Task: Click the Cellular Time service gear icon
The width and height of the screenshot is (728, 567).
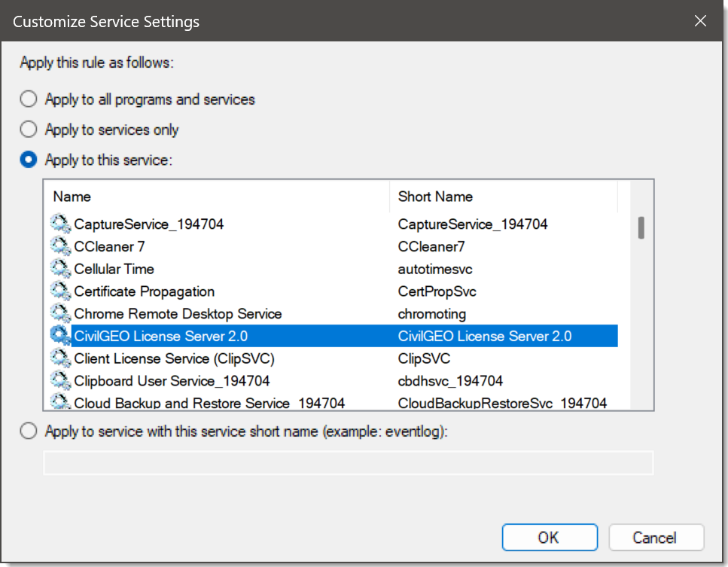Action: pyautogui.click(x=59, y=269)
